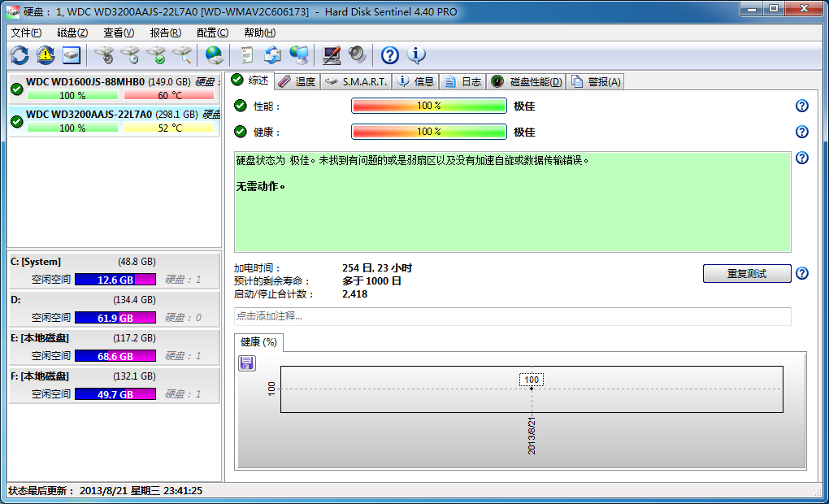Click the send mail report icon

coord(273,55)
